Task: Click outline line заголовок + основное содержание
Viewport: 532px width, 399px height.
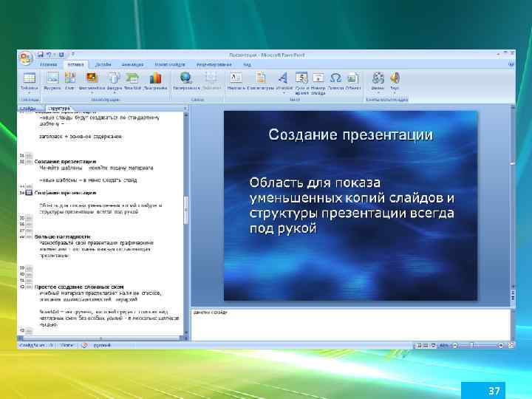Action: point(80,137)
